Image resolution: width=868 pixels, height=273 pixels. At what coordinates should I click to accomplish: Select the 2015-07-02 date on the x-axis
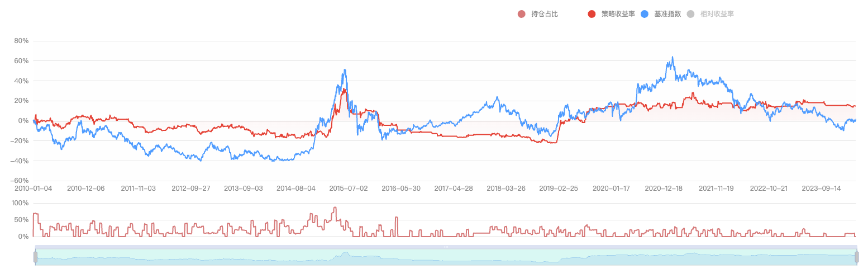[349, 189]
